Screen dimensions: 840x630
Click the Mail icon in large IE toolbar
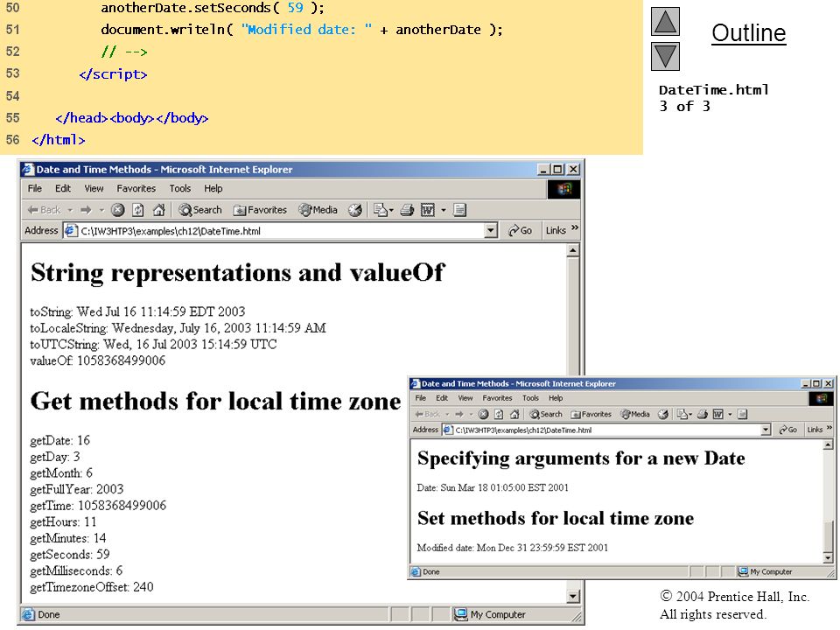380,210
